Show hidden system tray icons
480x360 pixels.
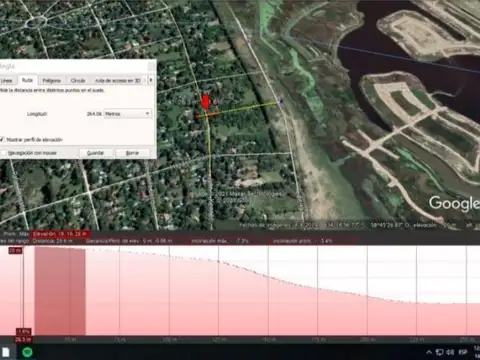[429, 352]
